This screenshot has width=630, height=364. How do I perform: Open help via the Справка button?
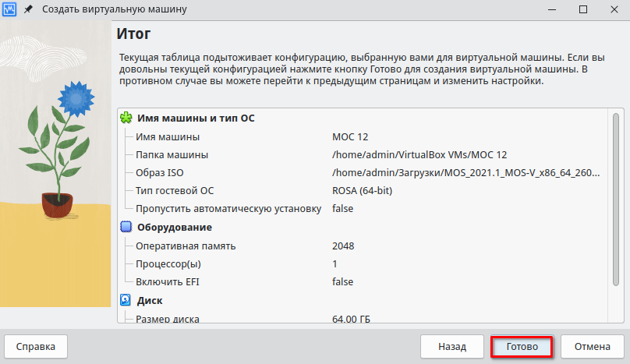(36, 346)
